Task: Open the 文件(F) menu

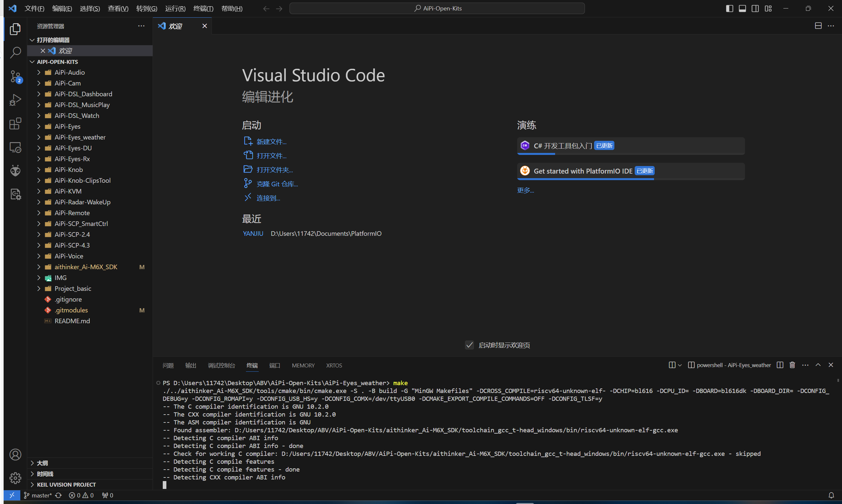Action: click(34, 9)
